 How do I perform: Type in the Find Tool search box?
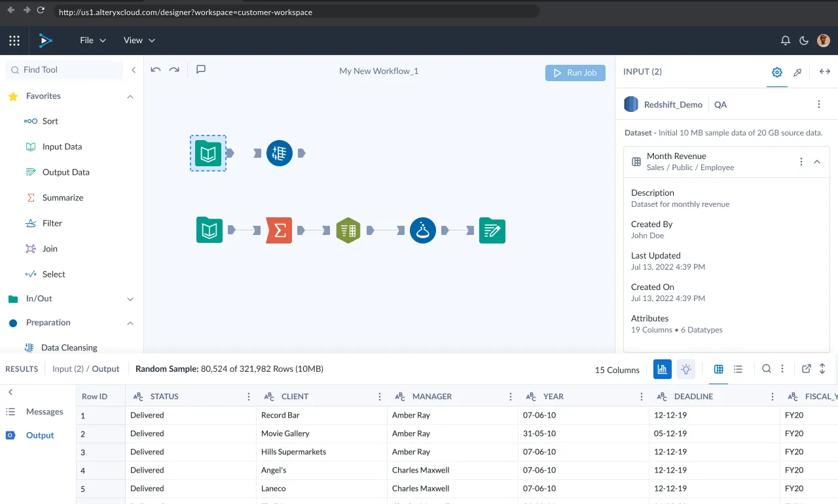pos(64,70)
